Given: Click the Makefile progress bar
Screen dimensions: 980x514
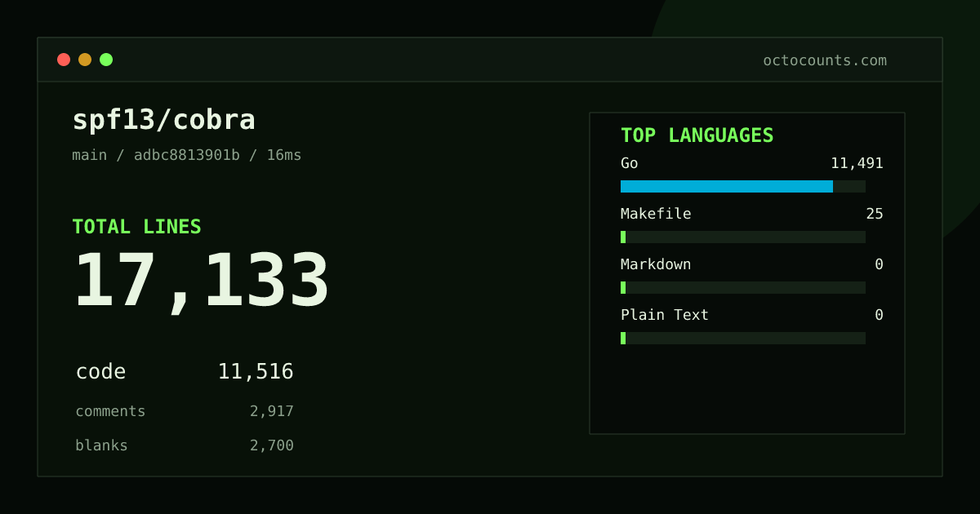Looking at the screenshot, I should click(743, 237).
